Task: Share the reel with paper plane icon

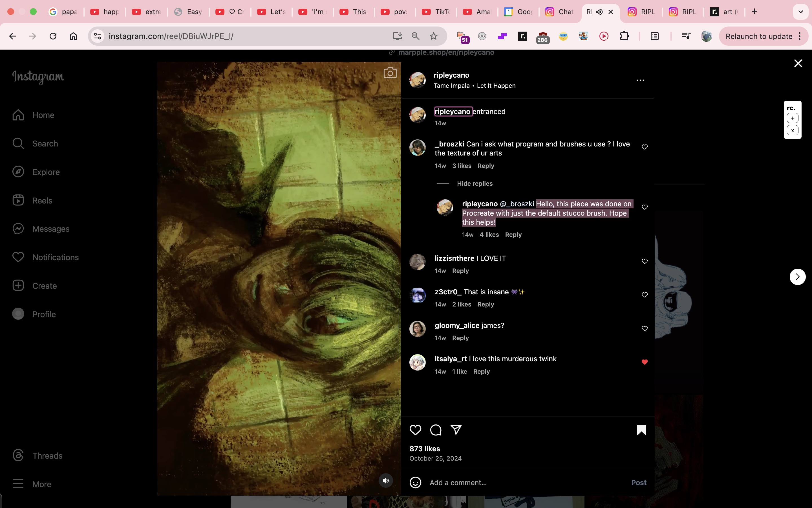Action: coord(456,430)
